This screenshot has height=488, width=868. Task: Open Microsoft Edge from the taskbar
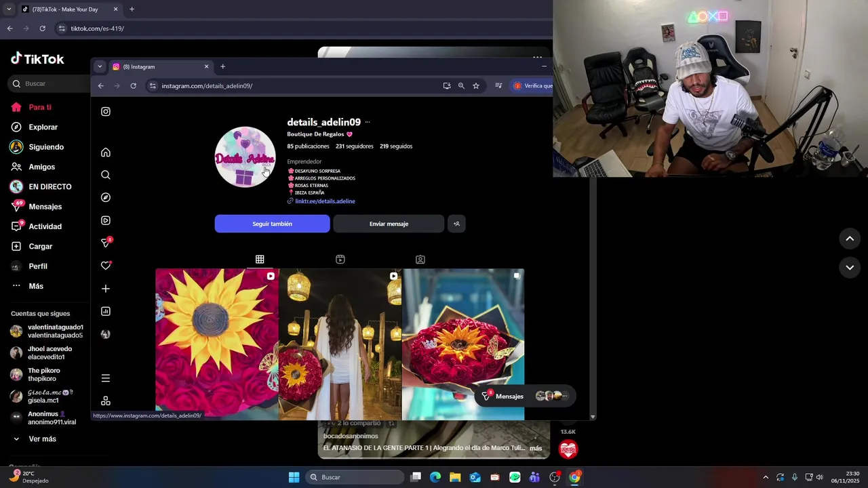435,477
